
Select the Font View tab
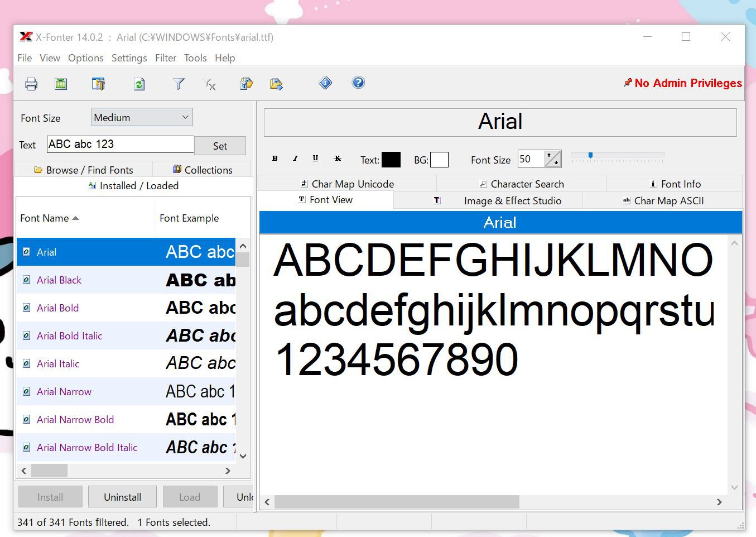326,200
